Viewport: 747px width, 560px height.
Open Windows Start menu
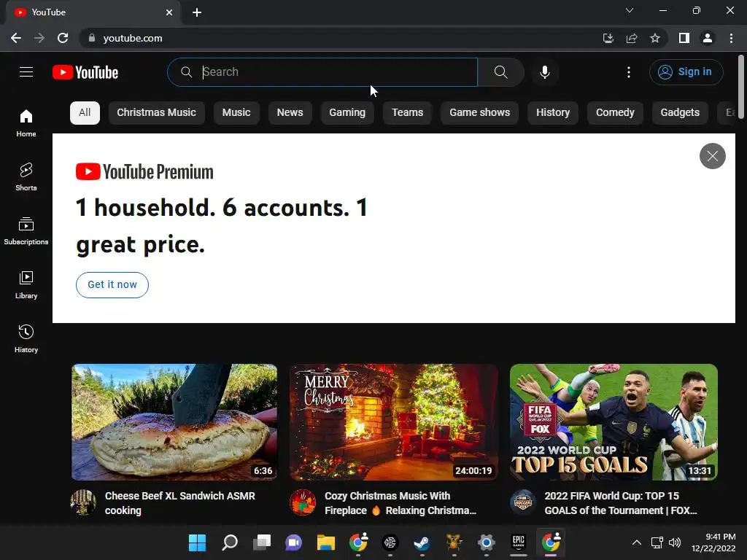[x=197, y=542]
